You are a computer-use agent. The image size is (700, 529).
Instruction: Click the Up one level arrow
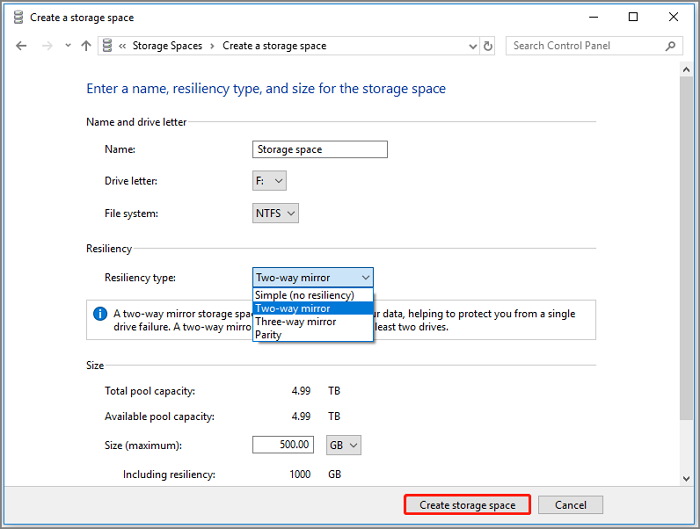pos(86,46)
